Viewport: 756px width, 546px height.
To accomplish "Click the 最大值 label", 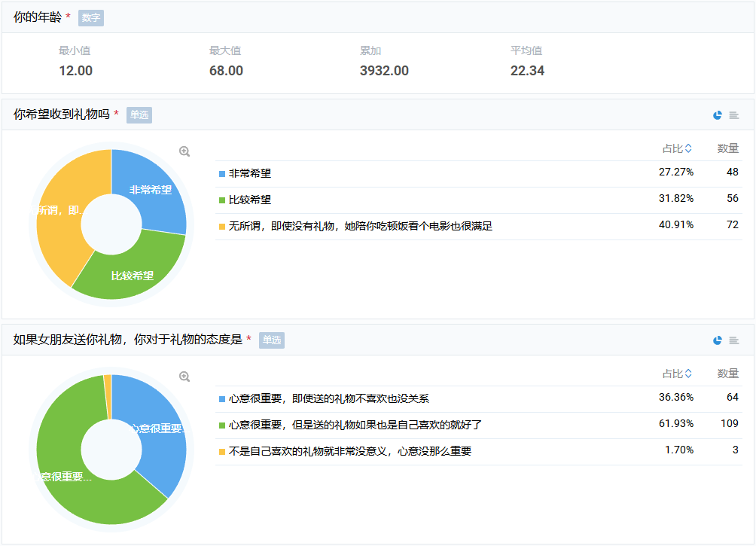I will [x=225, y=50].
